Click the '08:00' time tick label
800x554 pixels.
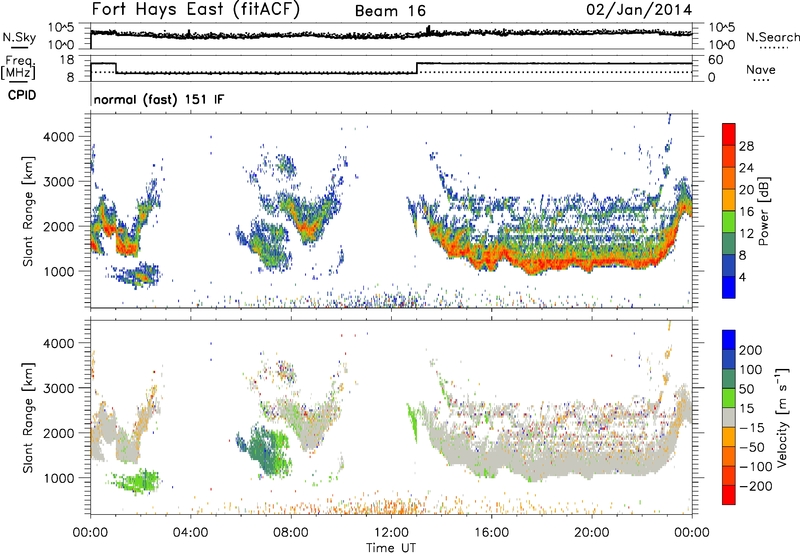tap(291, 533)
